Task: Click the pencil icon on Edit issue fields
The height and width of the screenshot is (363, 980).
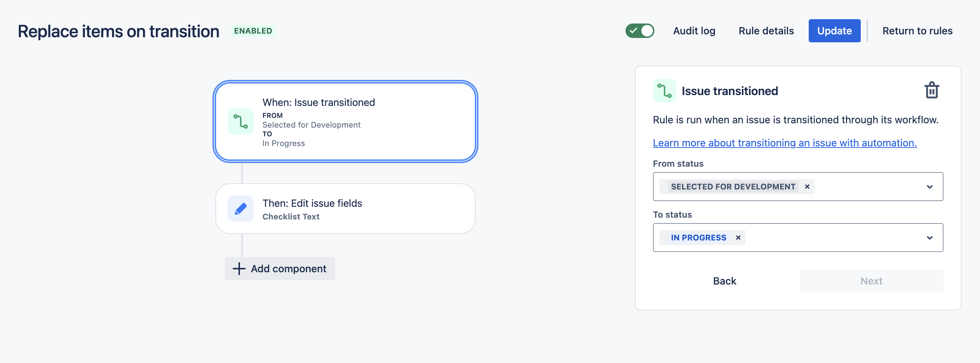Action: click(x=240, y=209)
